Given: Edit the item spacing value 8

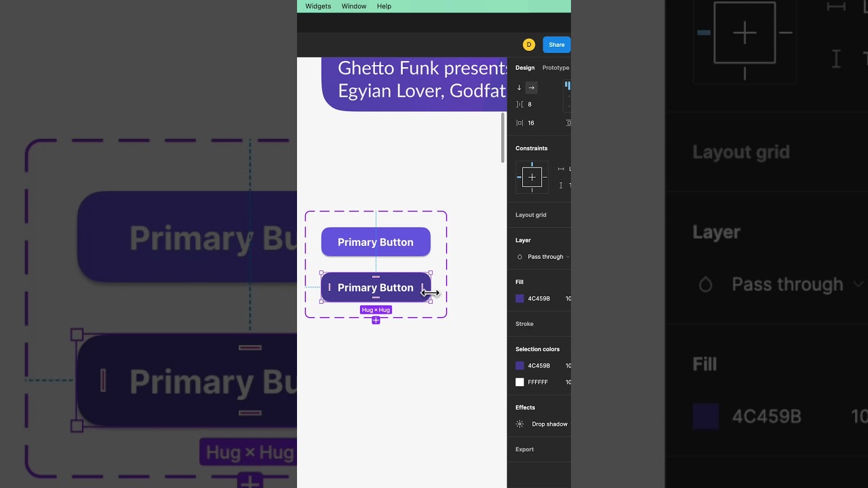Looking at the screenshot, I should click(530, 104).
